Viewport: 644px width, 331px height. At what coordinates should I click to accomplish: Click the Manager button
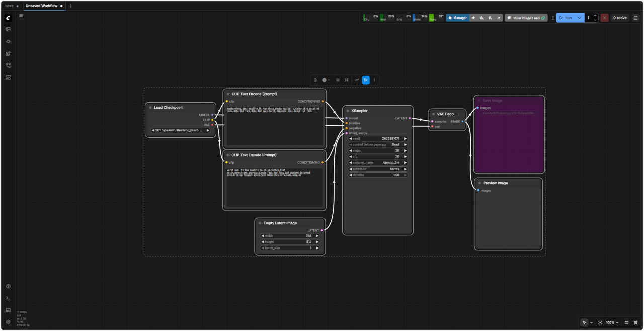(457, 18)
